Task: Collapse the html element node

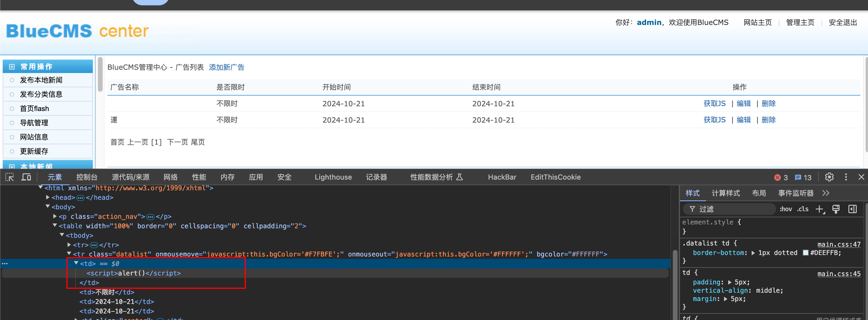Action: pos(40,187)
